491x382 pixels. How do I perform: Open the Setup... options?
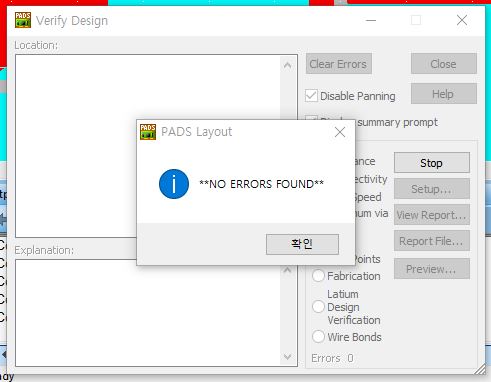click(432, 189)
